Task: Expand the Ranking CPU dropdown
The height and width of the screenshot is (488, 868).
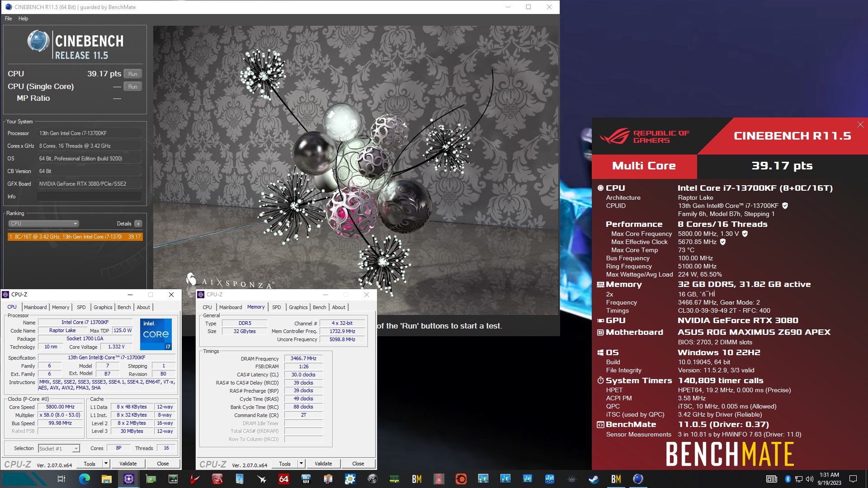Action: coord(44,224)
